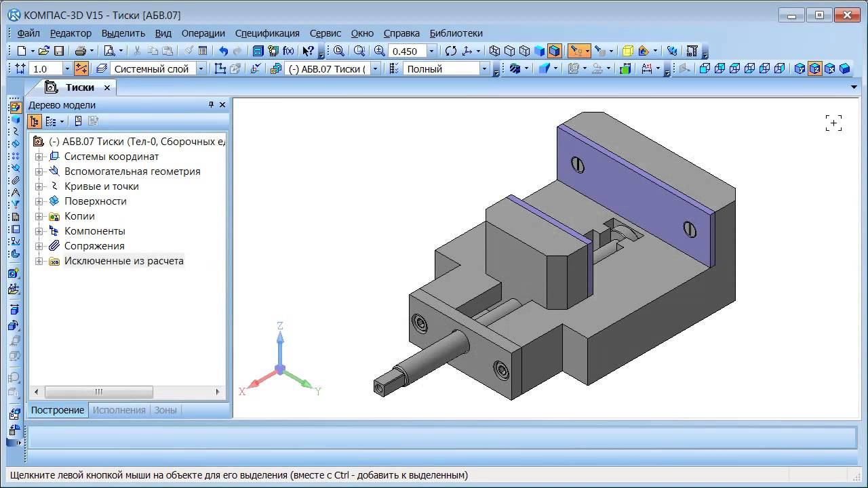This screenshot has width=868, height=488.
Task: Toggle the highlighted snap button beside 1.0
Action: pyautogui.click(x=81, y=68)
